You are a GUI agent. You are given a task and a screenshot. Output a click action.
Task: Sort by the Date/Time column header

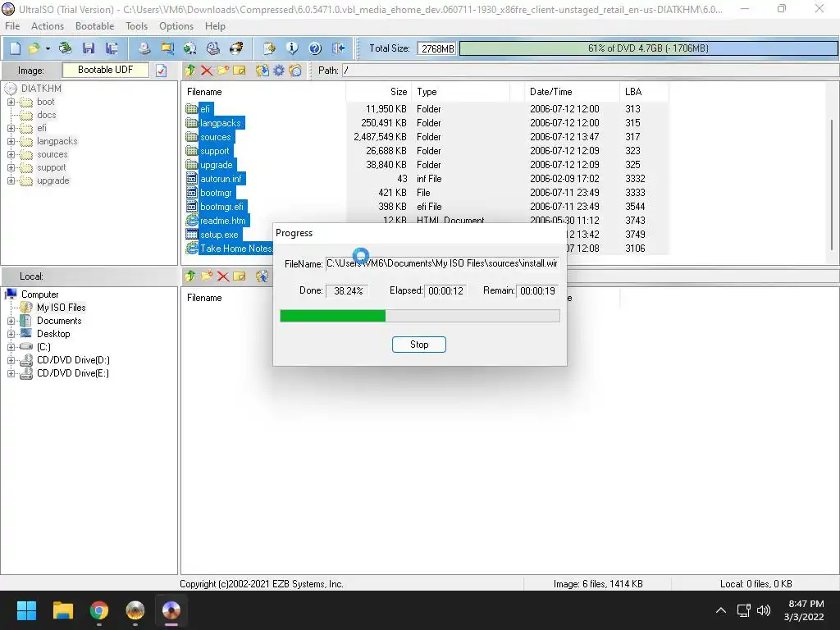coord(572,92)
